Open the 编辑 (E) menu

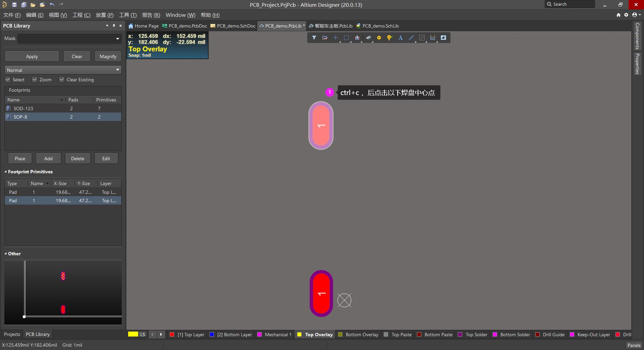35,15
